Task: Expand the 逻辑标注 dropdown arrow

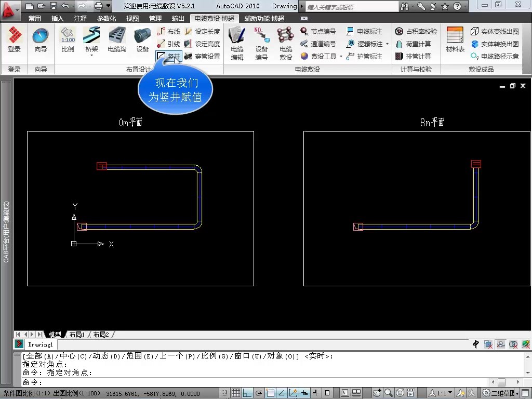Action: (x=387, y=44)
